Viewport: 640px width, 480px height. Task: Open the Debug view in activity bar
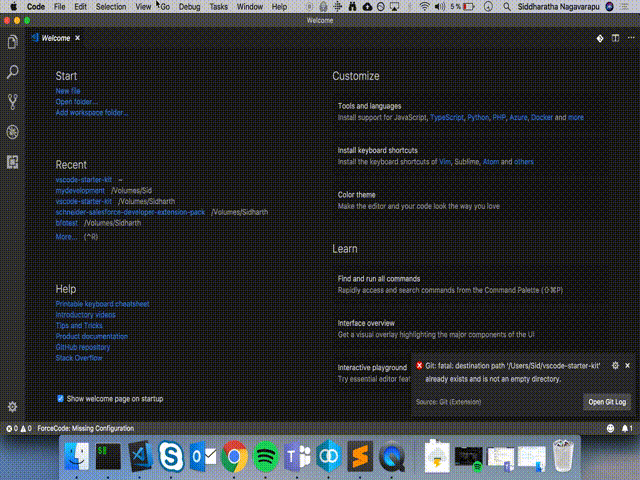[12, 132]
